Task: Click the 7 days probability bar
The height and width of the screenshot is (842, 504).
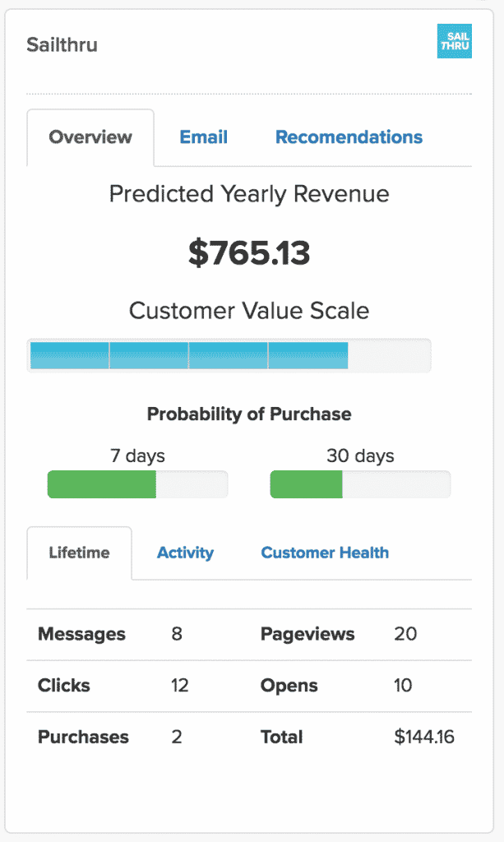Action: (x=137, y=484)
